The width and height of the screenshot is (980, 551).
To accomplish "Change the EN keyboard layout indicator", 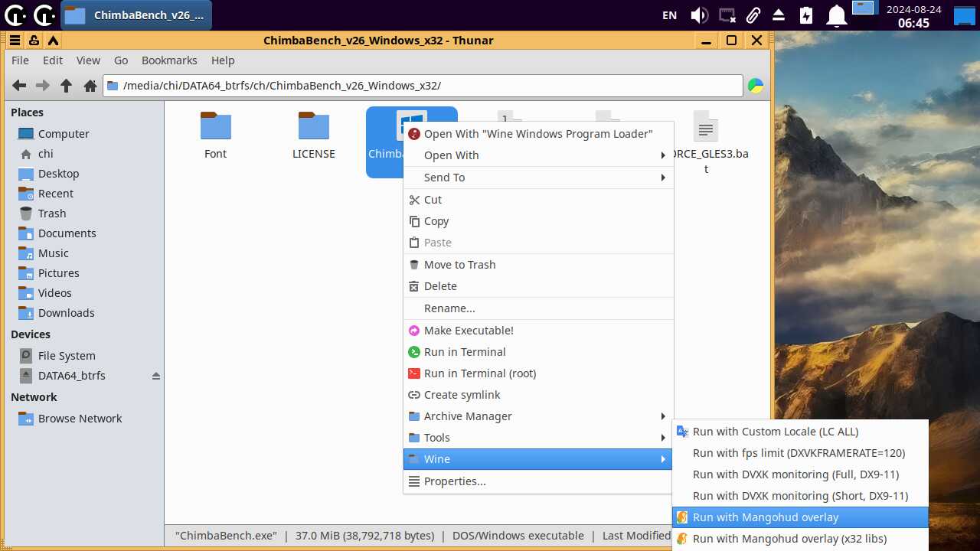I will (669, 15).
